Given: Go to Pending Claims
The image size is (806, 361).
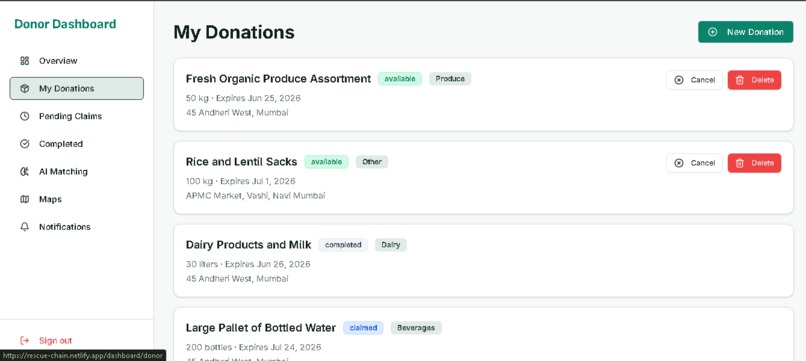Looking at the screenshot, I should [x=77, y=116].
